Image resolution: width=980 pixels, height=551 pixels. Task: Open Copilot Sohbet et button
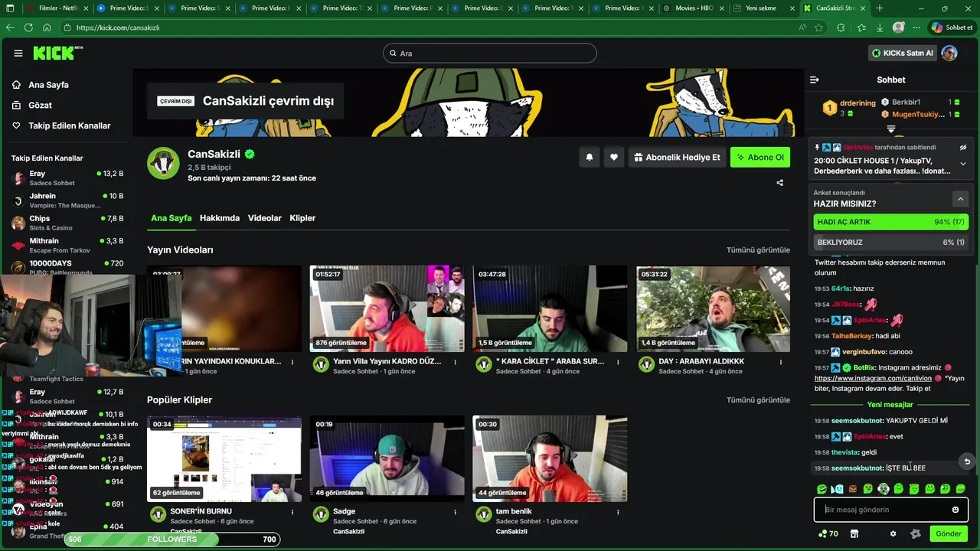click(x=952, y=27)
